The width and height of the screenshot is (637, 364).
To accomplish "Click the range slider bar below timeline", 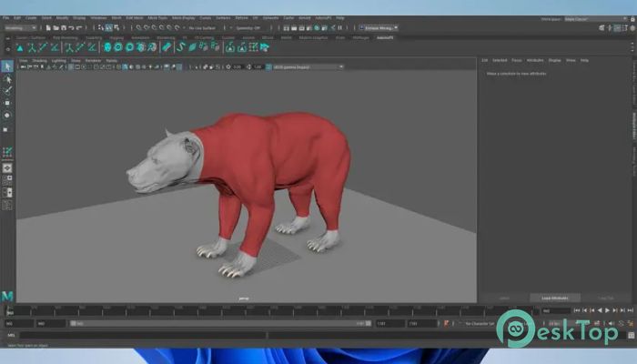I will 220,323.
